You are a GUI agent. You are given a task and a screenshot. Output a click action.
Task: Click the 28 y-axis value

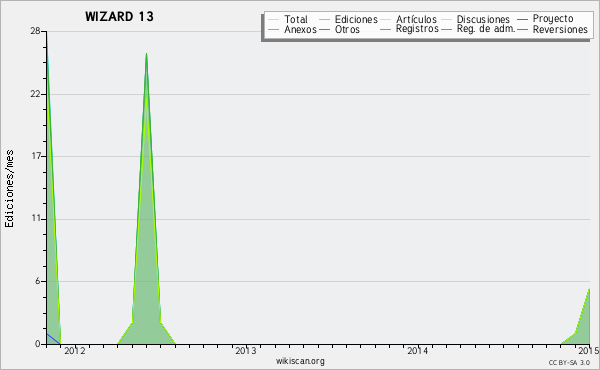[x=35, y=31]
